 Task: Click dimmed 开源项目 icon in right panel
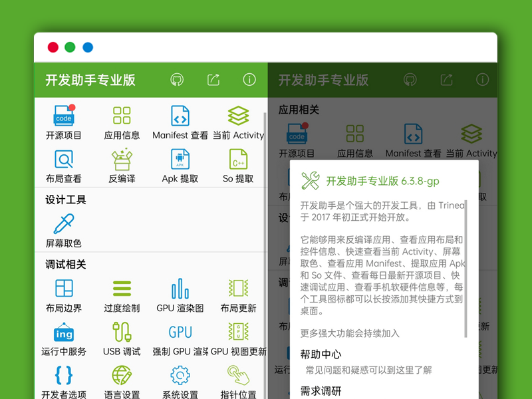[x=297, y=133]
